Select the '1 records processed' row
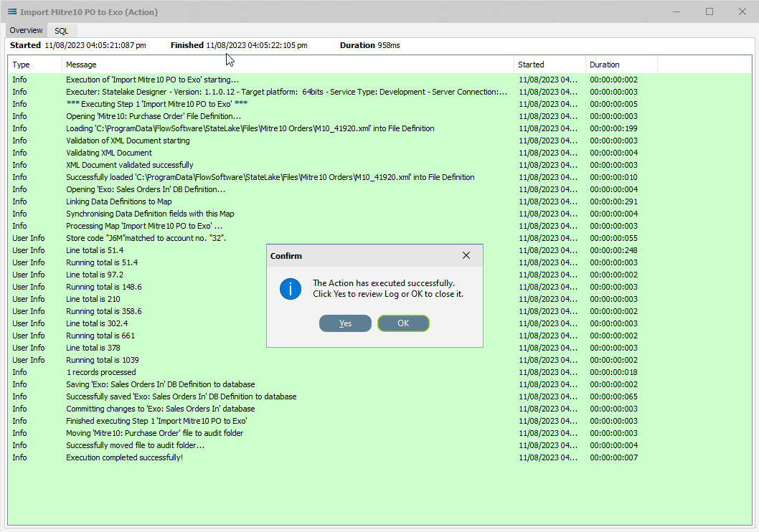 [379, 372]
